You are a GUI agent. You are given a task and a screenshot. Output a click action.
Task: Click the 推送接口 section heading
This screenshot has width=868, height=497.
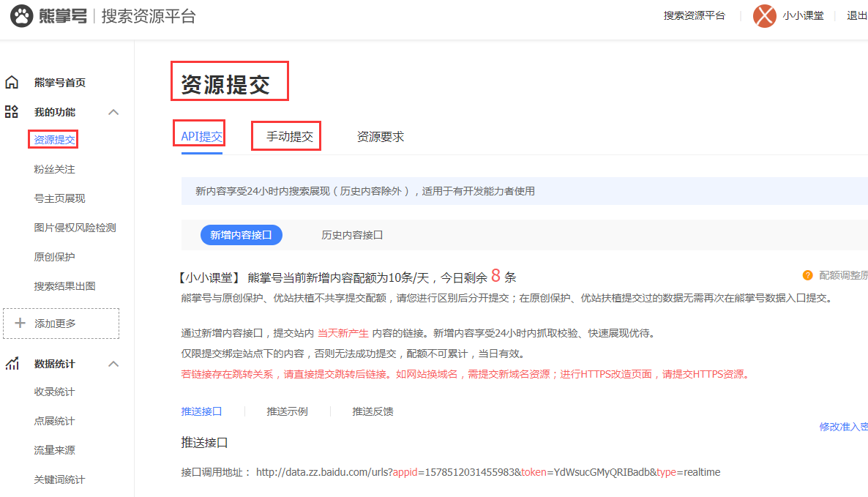(x=204, y=442)
